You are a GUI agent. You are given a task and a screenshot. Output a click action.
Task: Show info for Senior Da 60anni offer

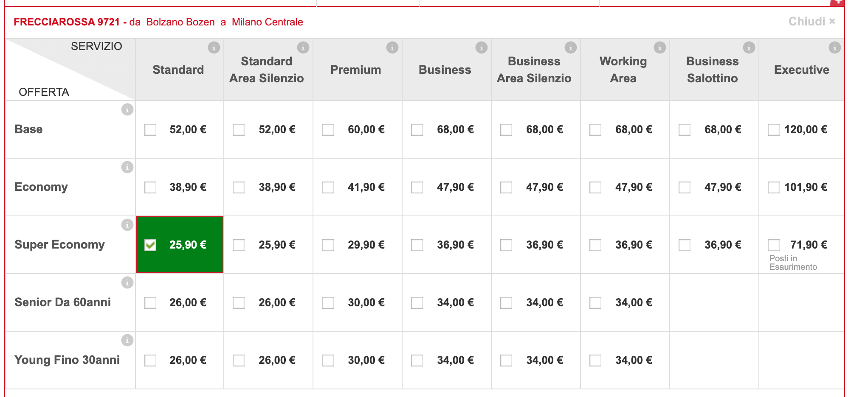click(127, 282)
